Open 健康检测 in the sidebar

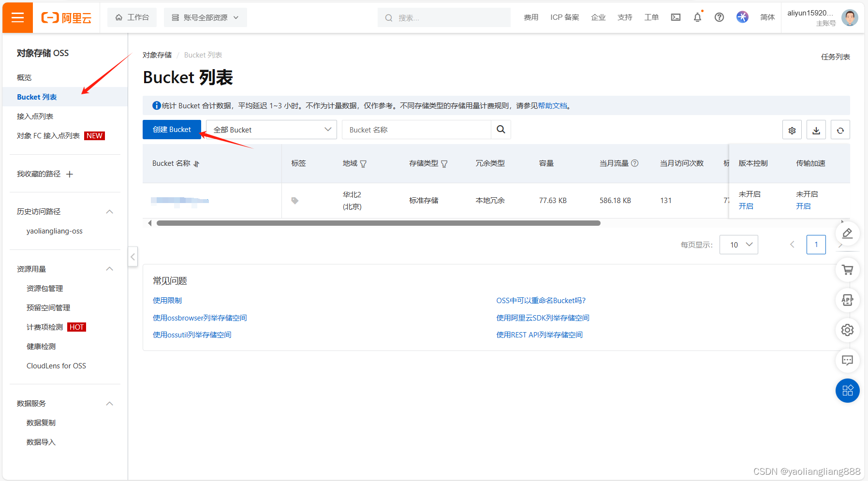coord(41,346)
